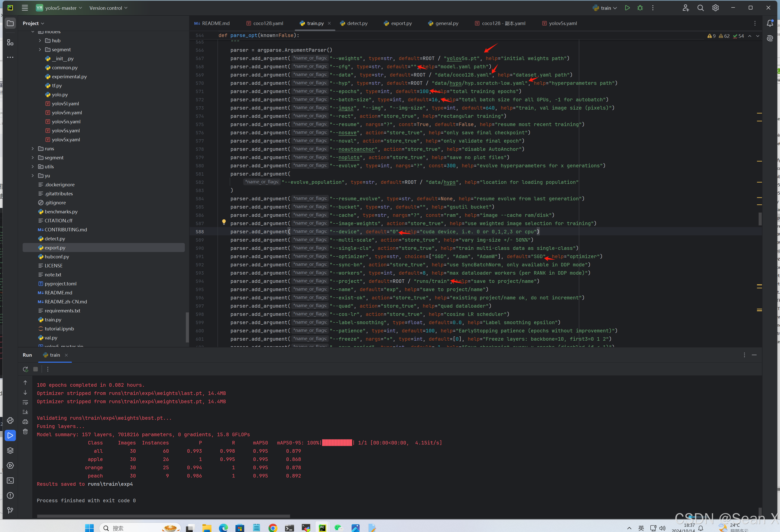Open the Services tool window

point(11,465)
